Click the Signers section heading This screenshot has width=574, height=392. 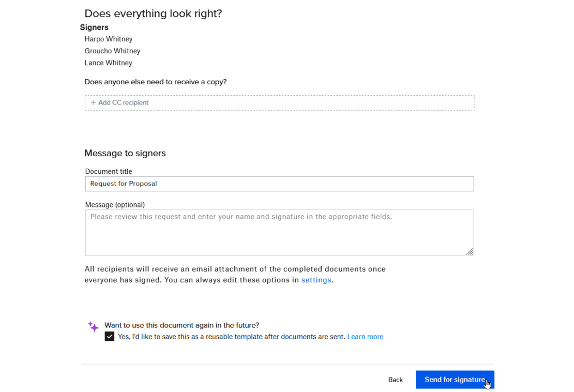pyautogui.click(x=94, y=27)
